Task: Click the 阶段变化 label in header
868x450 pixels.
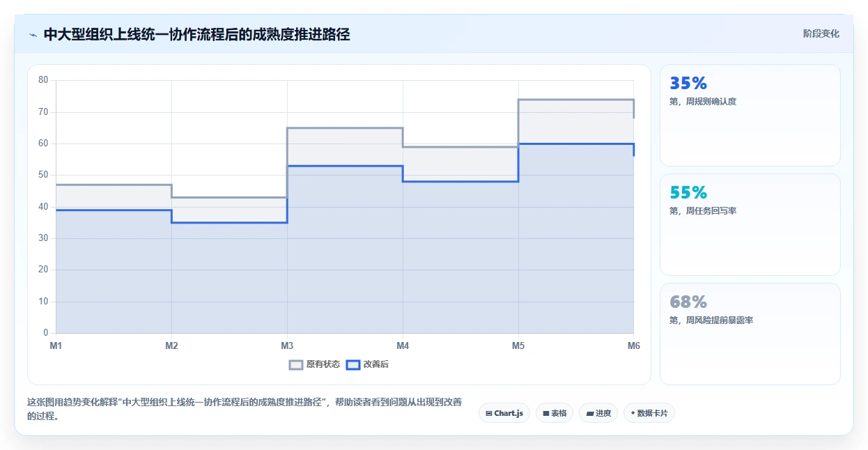Action: [821, 33]
